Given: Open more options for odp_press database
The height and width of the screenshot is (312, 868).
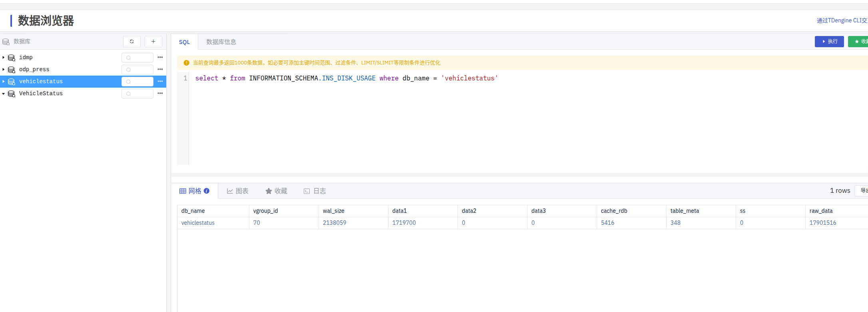Looking at the screenshot, I should pyautogui.click(x=160, y=70).
